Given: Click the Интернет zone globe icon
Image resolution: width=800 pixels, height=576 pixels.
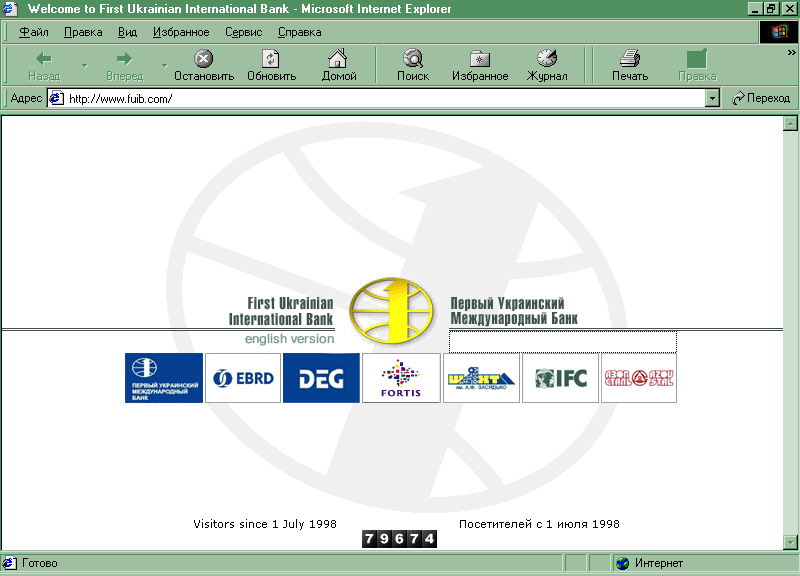Looking at the screenshot, I should (622, 563).
